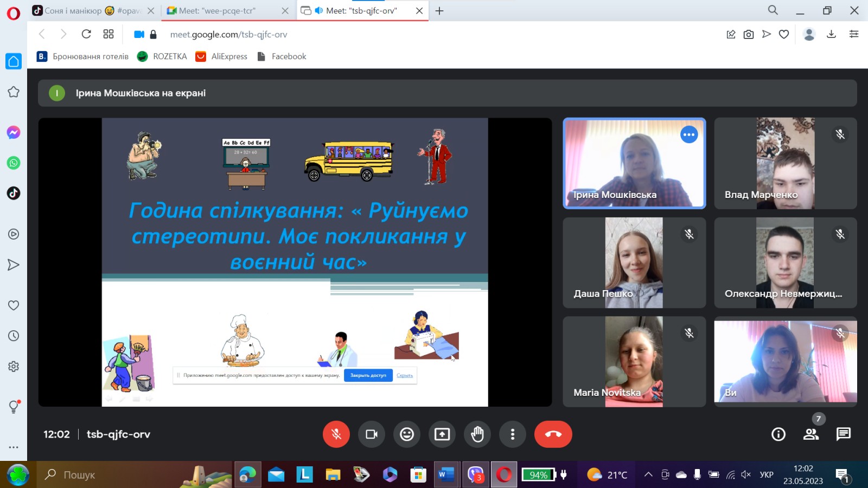The width and height of the screenshot is (868, 488).
Task: Expand hidden icons in the system tray
Action: pyautogui.click(x=648, y=474)
